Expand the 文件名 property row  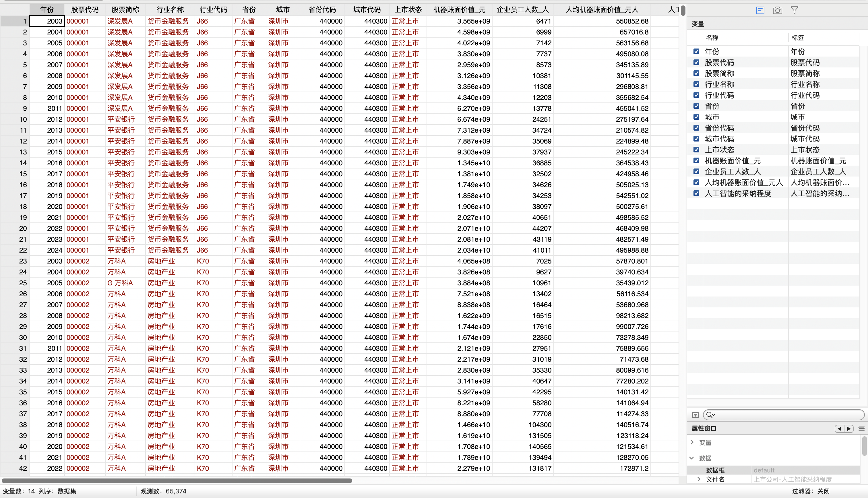pos(699,479)
